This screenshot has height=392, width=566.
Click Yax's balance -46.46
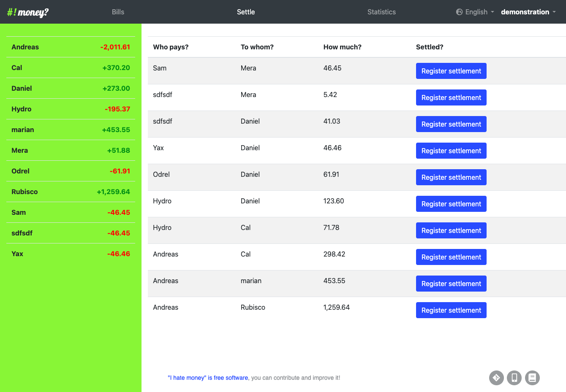tap(119, 254)
